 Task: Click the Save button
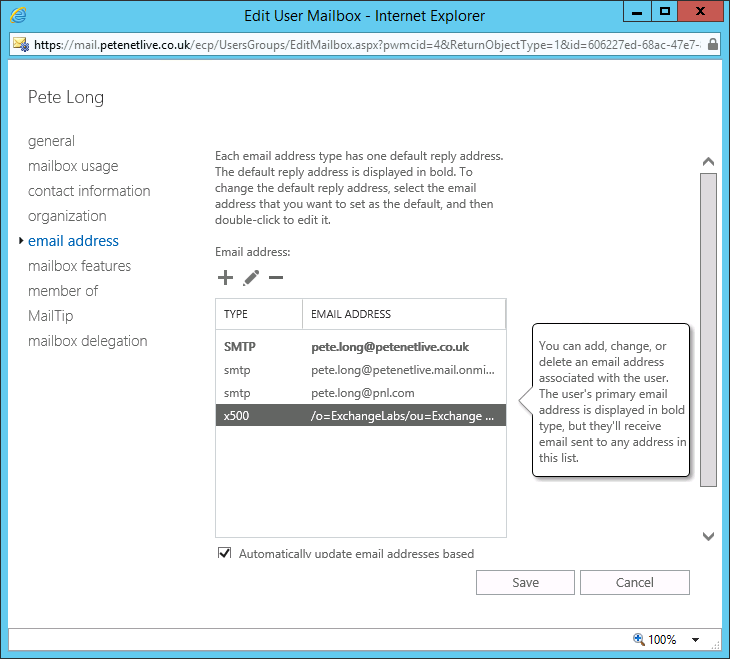(x=525, y=582)
